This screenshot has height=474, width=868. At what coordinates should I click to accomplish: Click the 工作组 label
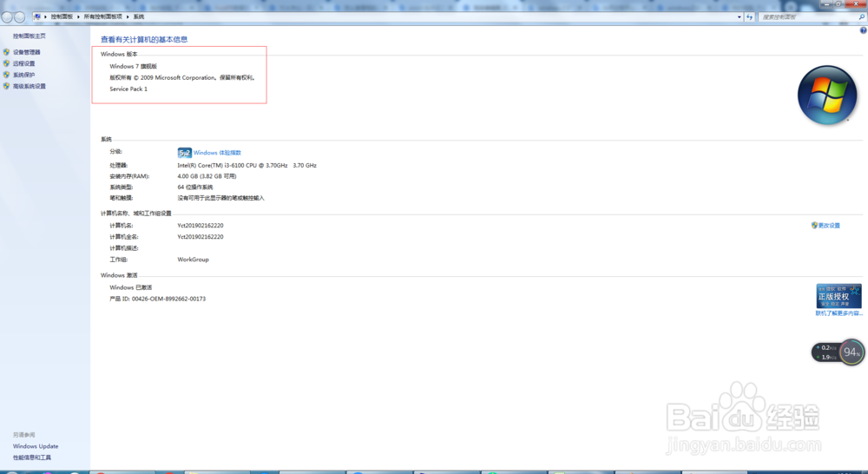(118, 260)
